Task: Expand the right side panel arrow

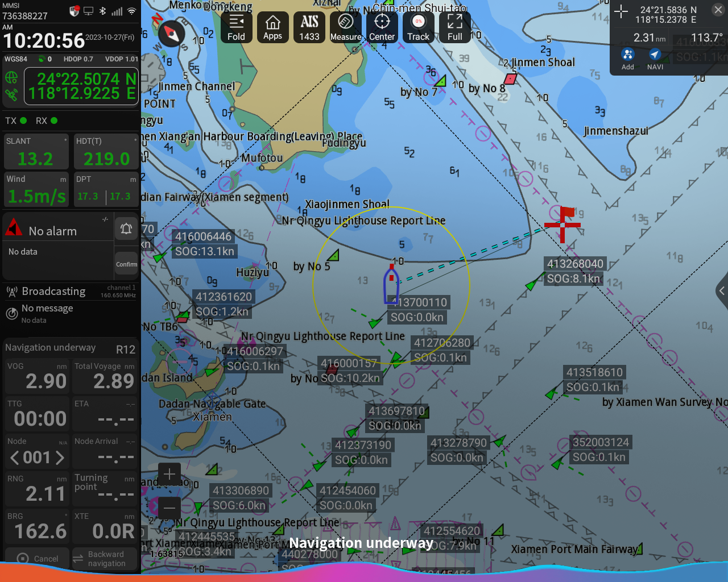Action: 722,291
